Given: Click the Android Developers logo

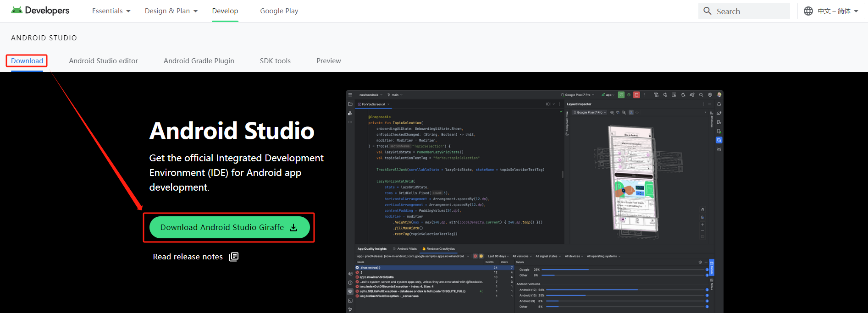Looking at the screenshot, I should [x=40, y=11].
